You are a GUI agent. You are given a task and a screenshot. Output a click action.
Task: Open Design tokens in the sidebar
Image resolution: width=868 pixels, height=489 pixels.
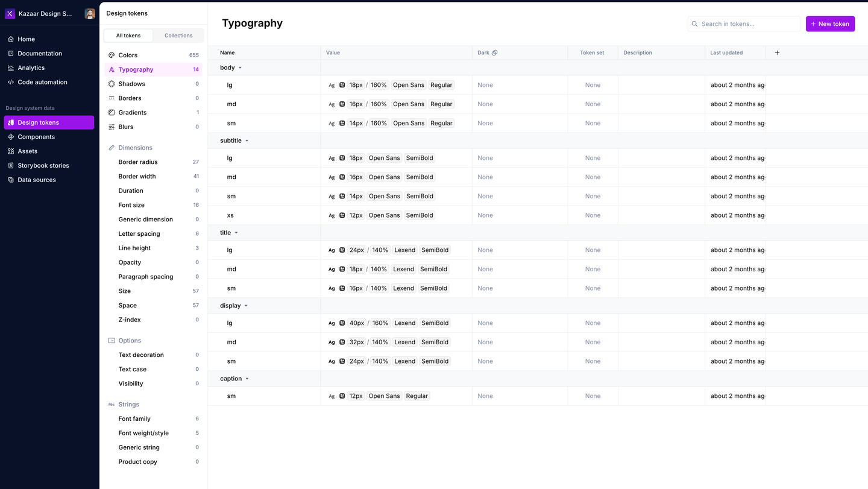49,122
